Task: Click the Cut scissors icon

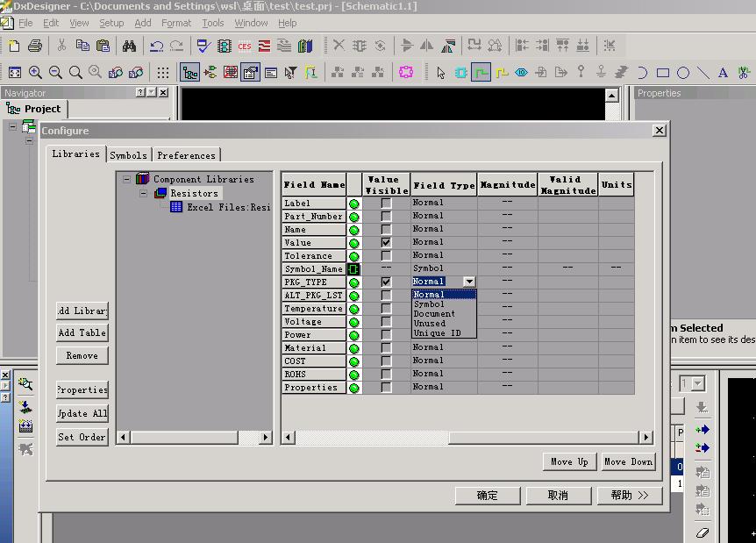Action: pyautogui.click(x=61, y=46)
